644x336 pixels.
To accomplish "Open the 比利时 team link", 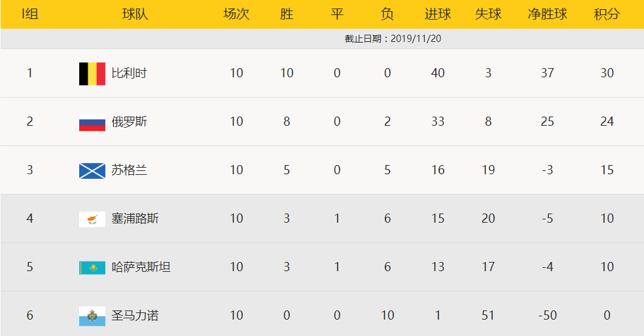I will (x=129, y=73).
